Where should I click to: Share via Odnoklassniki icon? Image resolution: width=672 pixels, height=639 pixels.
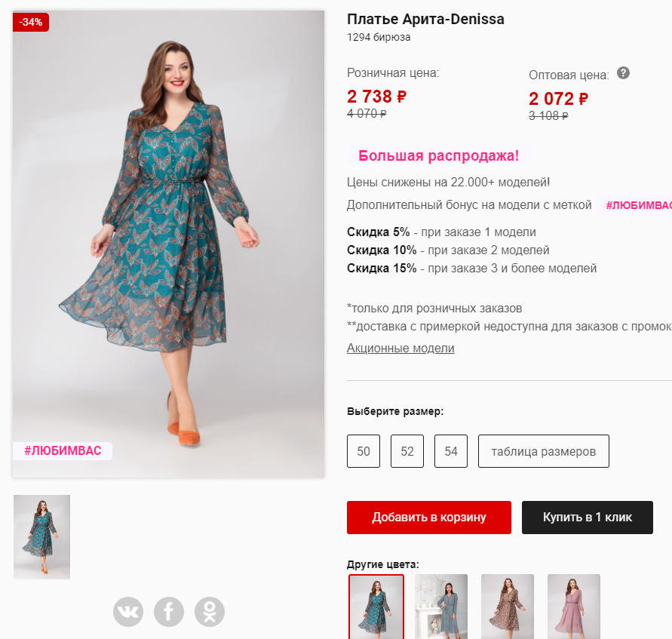(x=210, y=612)
